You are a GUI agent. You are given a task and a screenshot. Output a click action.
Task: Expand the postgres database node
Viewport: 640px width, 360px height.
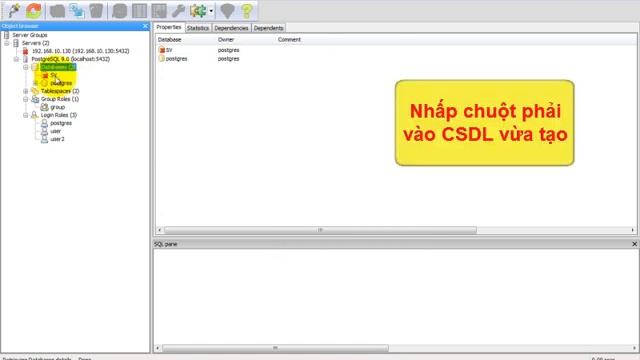tap(36, 83)
